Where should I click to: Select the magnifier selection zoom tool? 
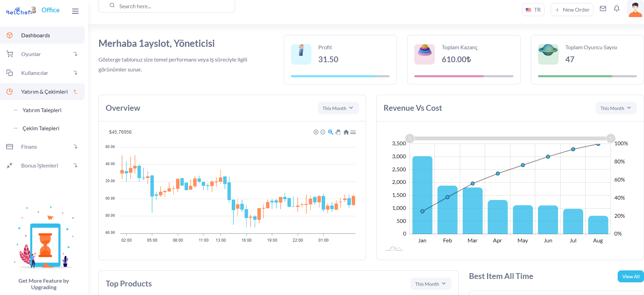[x=331, y=132]
